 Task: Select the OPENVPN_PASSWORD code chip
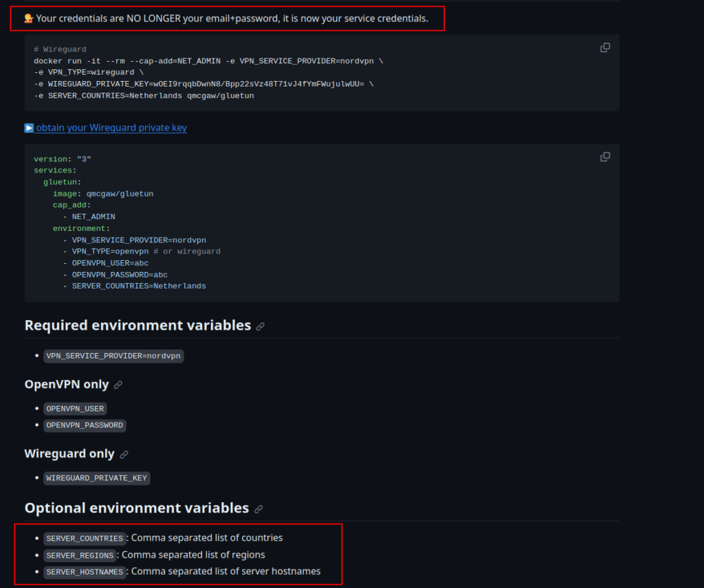click(85, 425)
